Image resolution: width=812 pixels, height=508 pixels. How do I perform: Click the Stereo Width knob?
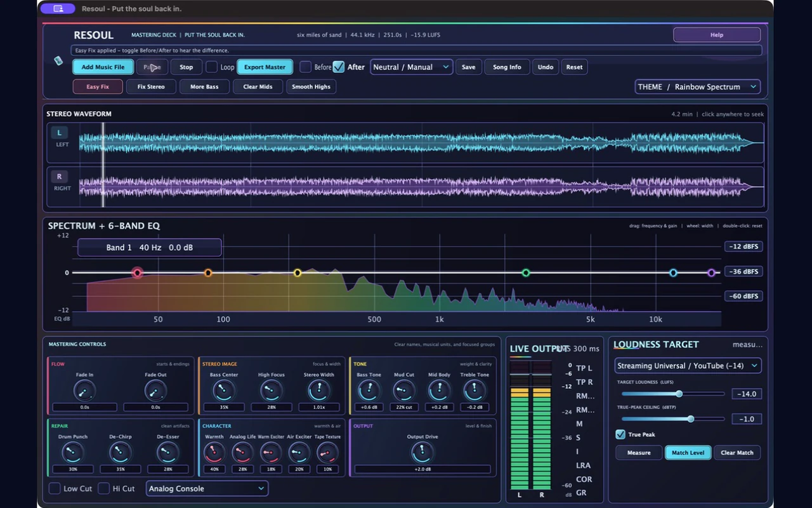tap(318, 391)
